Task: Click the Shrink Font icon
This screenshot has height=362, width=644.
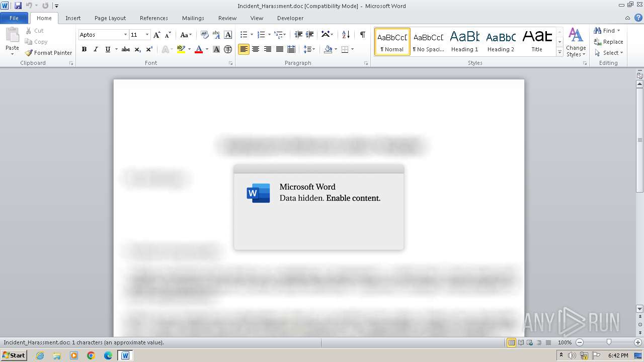Action: pos(168,35)
